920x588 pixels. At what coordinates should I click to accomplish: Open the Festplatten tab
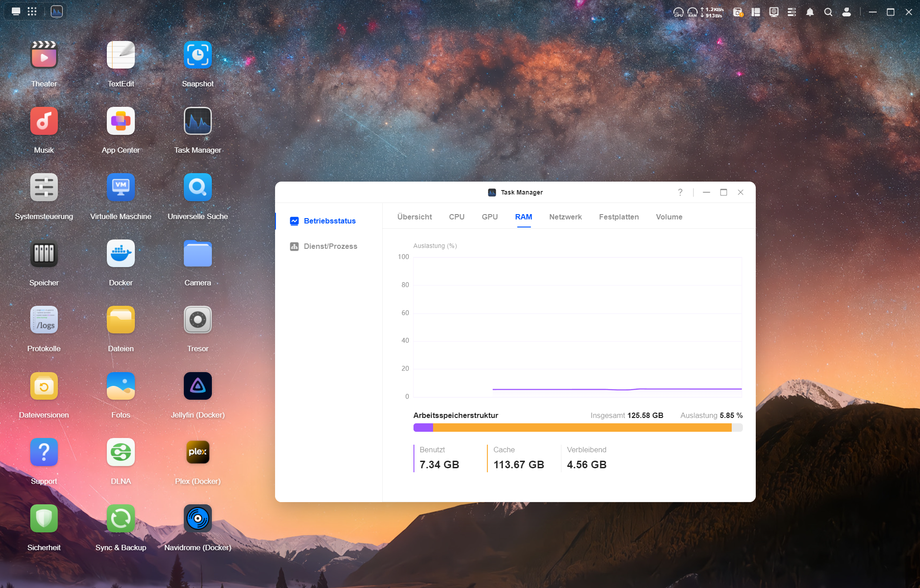click(618, 217)
